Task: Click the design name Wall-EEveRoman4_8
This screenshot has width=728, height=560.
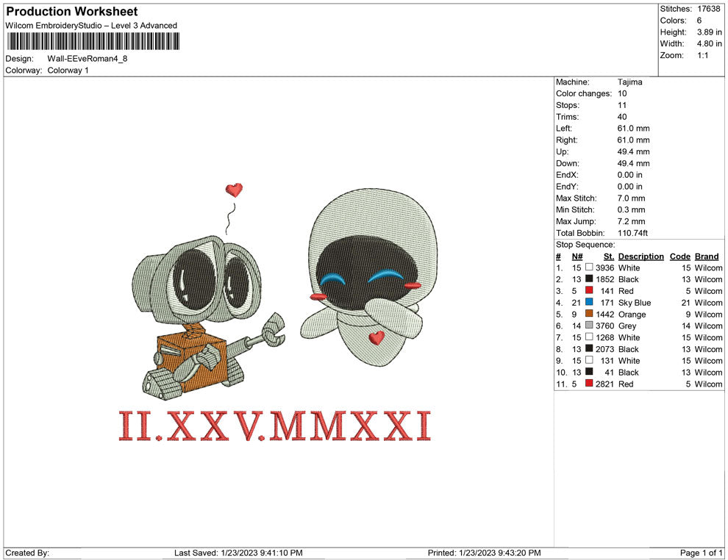Action: click(88, 59)
